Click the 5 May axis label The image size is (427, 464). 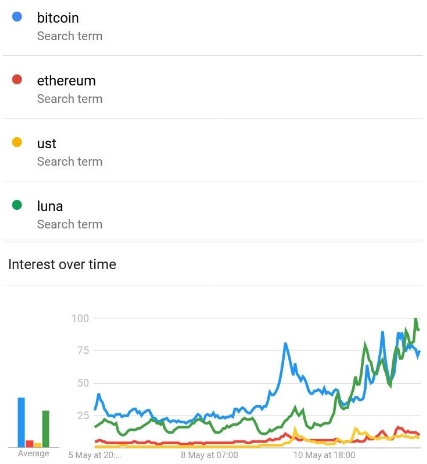point(95,455)
